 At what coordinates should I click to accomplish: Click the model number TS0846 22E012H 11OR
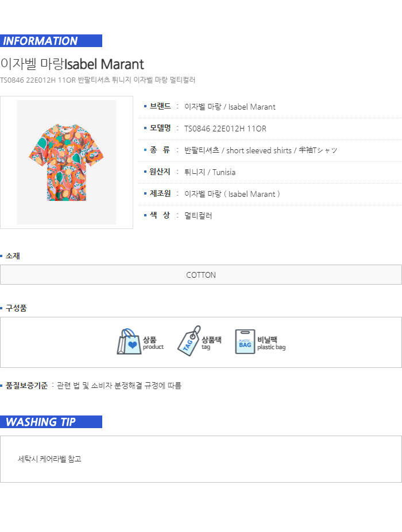pos(225,129)
